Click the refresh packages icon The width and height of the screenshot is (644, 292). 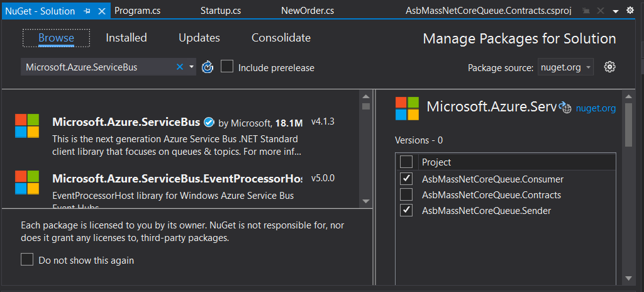tap(208, 67)
